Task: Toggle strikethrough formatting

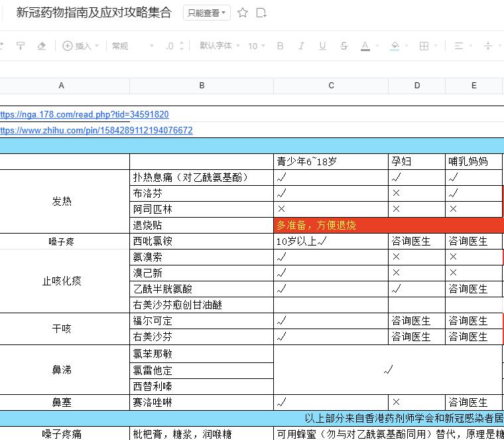Action: click(344, 46)
